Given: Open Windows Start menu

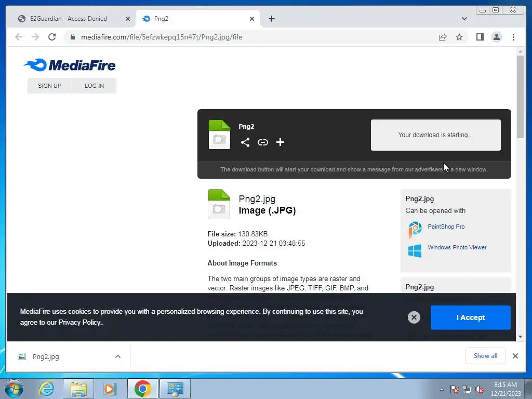Looking at the screenshot, I should (x=14, y=389).
